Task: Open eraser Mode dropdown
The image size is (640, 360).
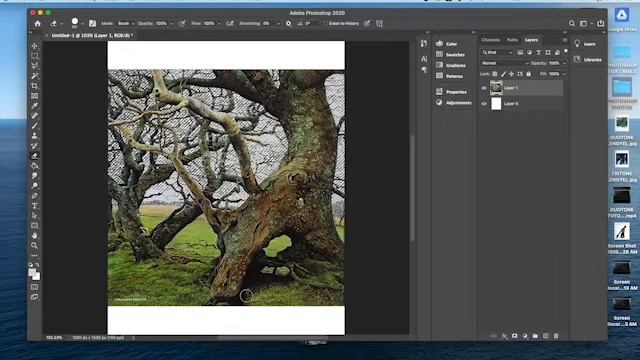Action: [x=125, y=24]
